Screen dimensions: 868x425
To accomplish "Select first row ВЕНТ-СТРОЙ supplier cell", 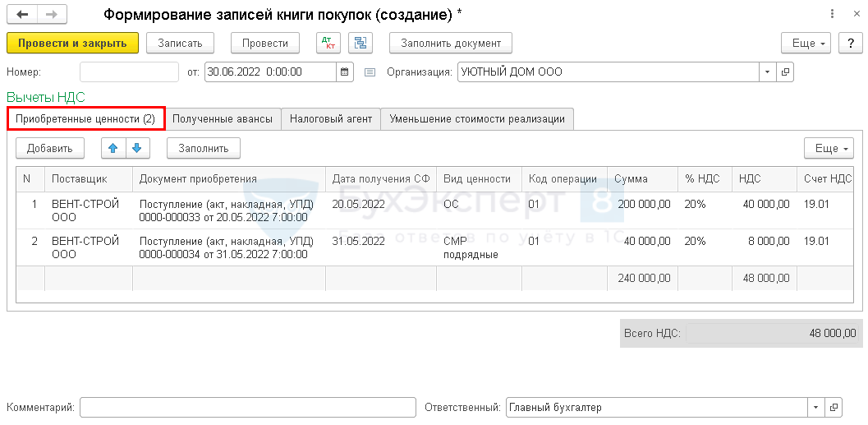I will (85, 210).
